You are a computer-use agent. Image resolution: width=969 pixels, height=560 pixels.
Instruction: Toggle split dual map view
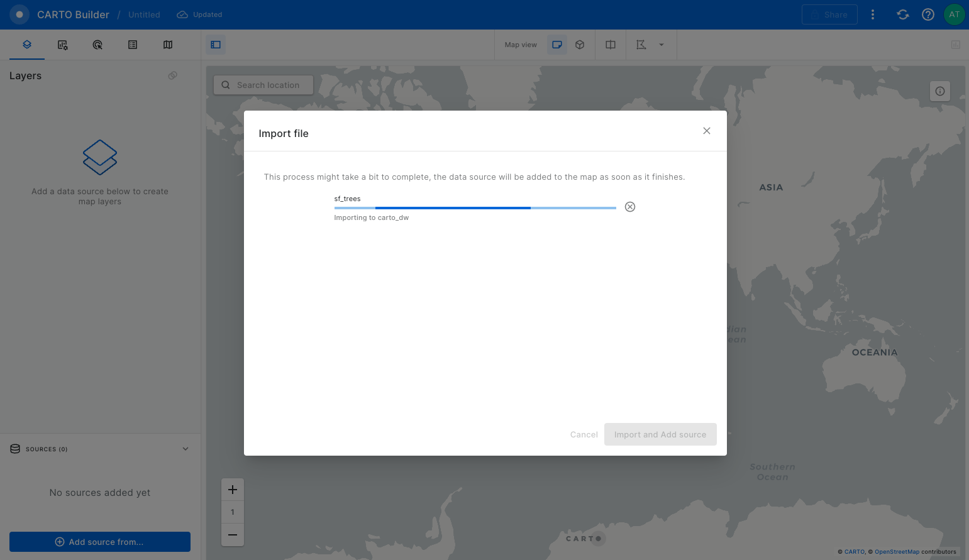pyautogui.click(x=611, y=45)
